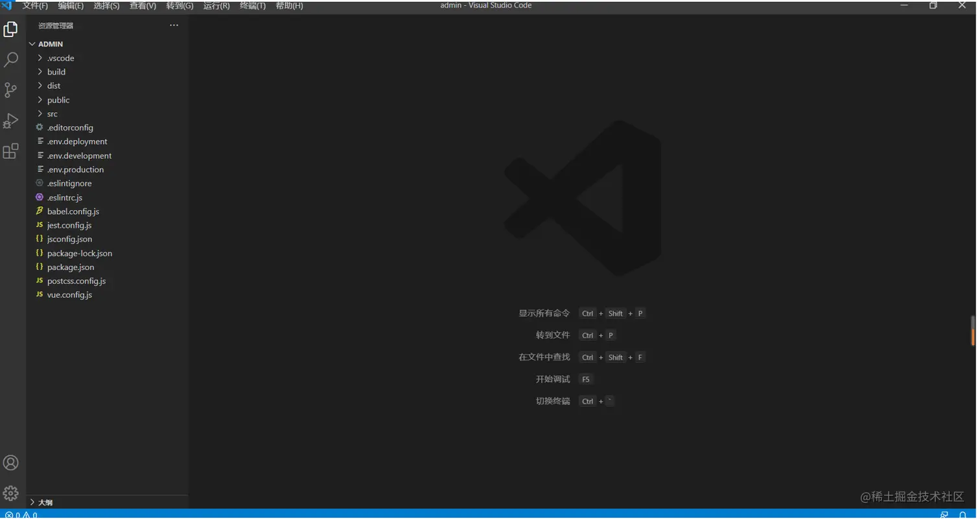Open the Explorer view in activity bar
980x519 pixels.
pos(11,29)
